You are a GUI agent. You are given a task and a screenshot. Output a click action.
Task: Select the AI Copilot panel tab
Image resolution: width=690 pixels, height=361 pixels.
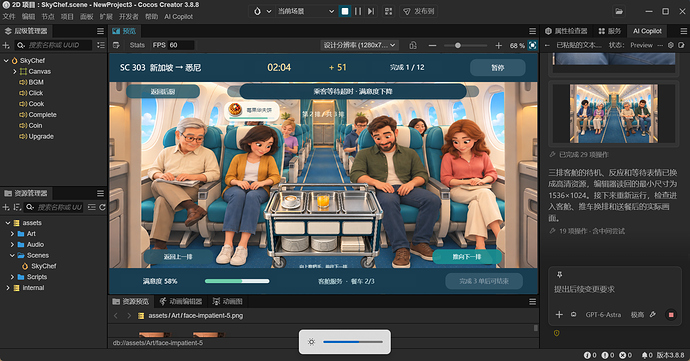pos(647,31)
